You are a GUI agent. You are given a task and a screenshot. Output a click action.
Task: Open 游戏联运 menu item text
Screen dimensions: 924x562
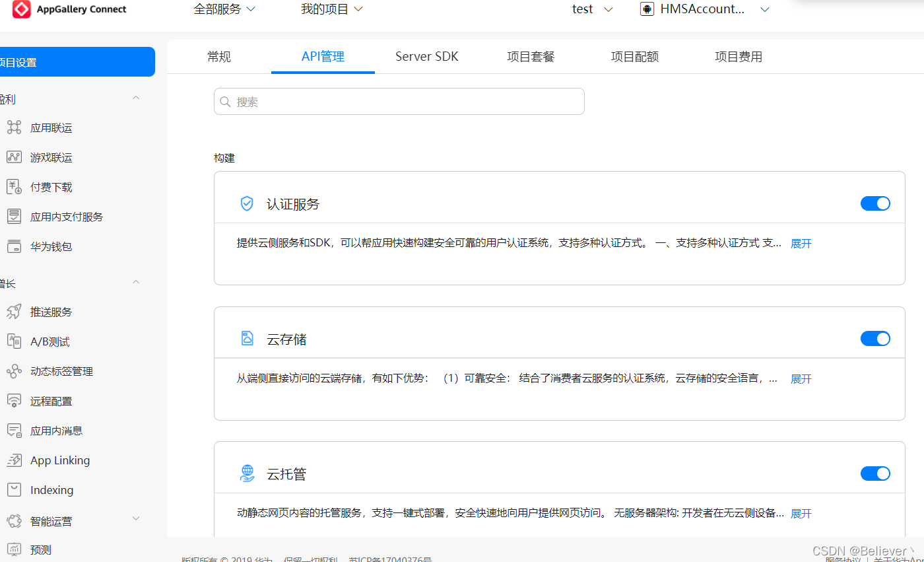(x=51, y=158)
